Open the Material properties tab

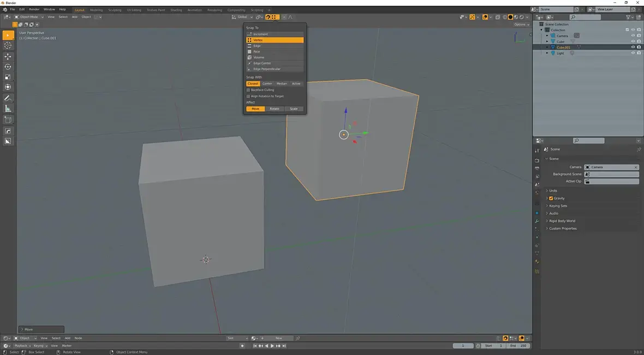(x=537, y=261)
